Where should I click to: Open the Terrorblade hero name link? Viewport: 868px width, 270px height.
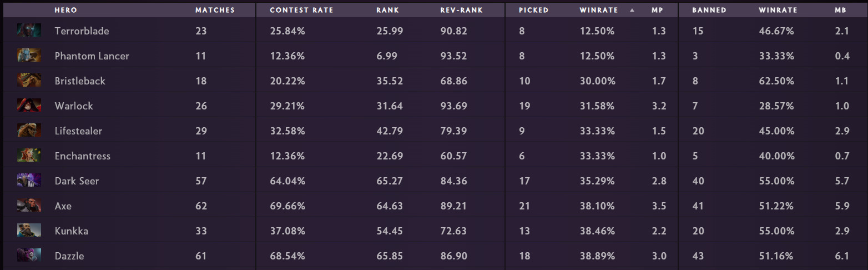82,31
